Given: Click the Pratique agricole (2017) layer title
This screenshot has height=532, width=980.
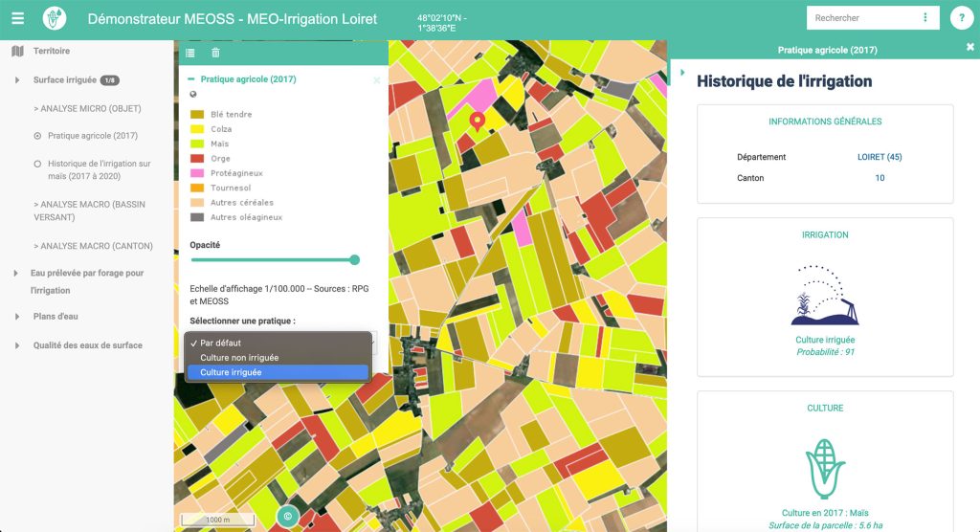Looking at the screenshot, I should tap(248, 79).
